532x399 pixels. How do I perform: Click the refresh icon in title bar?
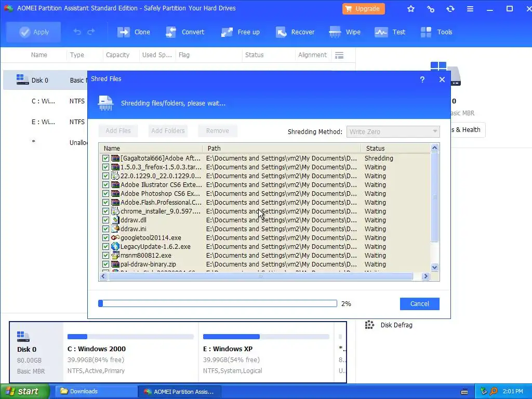[450, 9]
